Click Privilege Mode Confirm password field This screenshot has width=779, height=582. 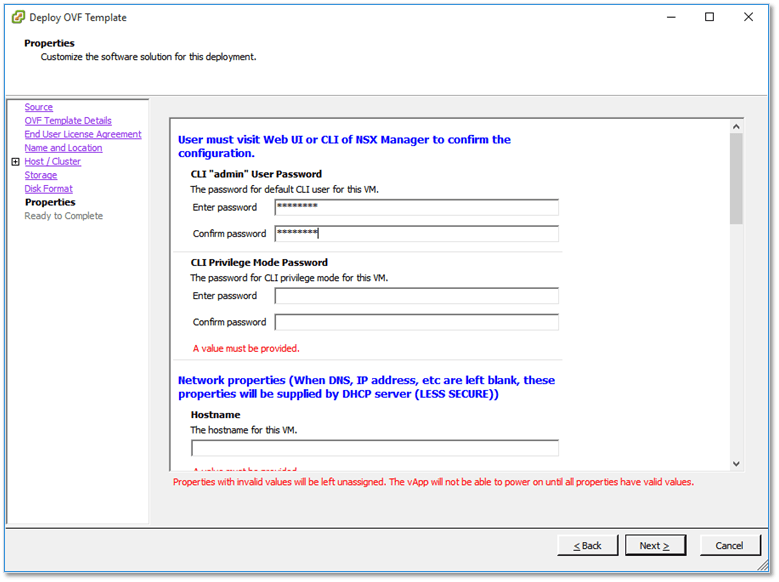[416, 323]
